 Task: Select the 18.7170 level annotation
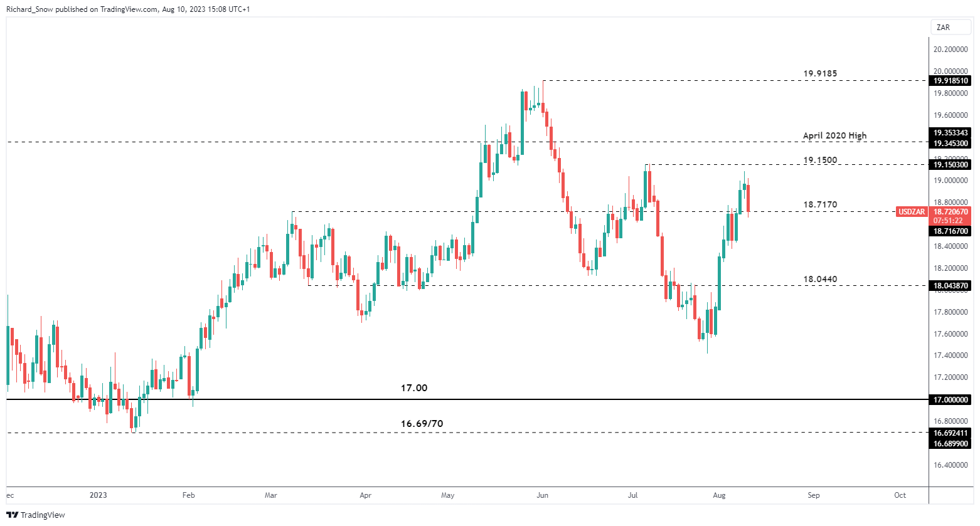click(x=820, y=204)
